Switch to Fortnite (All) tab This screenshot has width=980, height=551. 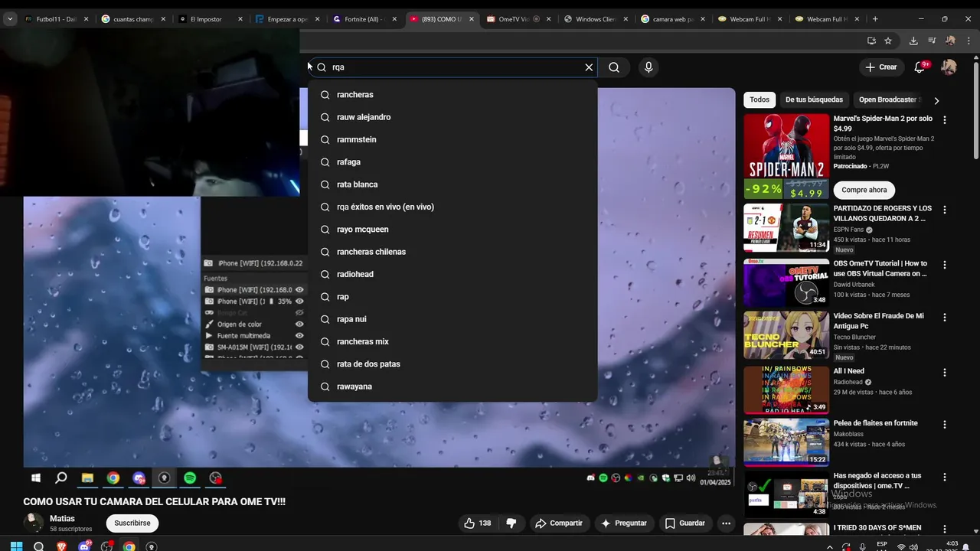pos(364,19)
